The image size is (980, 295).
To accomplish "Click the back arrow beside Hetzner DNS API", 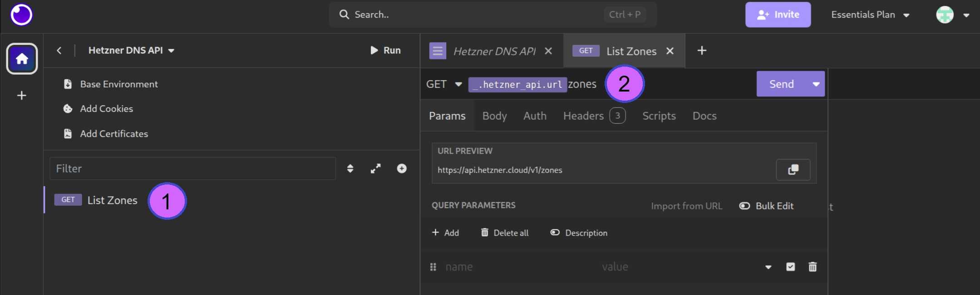I will (x=59, y=50).
